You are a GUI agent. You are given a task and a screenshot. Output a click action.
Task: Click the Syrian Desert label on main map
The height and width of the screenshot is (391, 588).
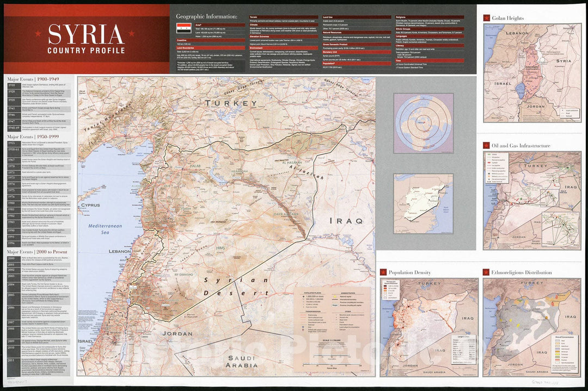(229, 287)
